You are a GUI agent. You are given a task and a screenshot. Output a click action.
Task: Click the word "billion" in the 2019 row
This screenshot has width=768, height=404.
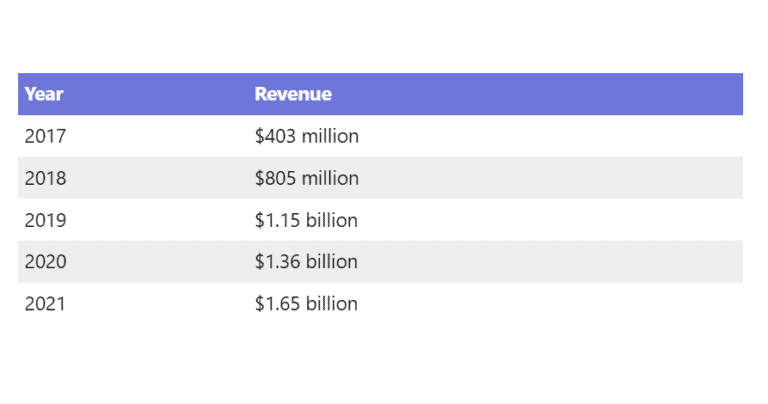pyautogui.click(x=329, y=220)
